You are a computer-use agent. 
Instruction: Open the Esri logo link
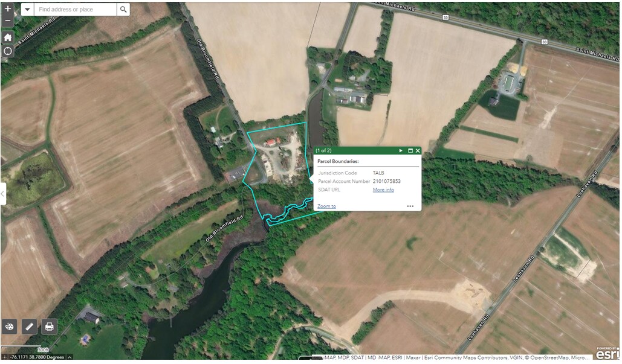click(x=607, y=353)
